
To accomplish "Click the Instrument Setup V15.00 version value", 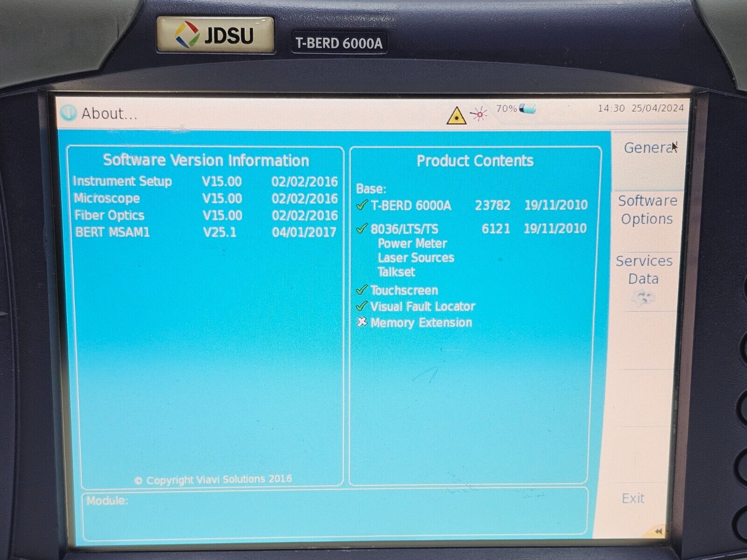I will click(x=222, y=182).
